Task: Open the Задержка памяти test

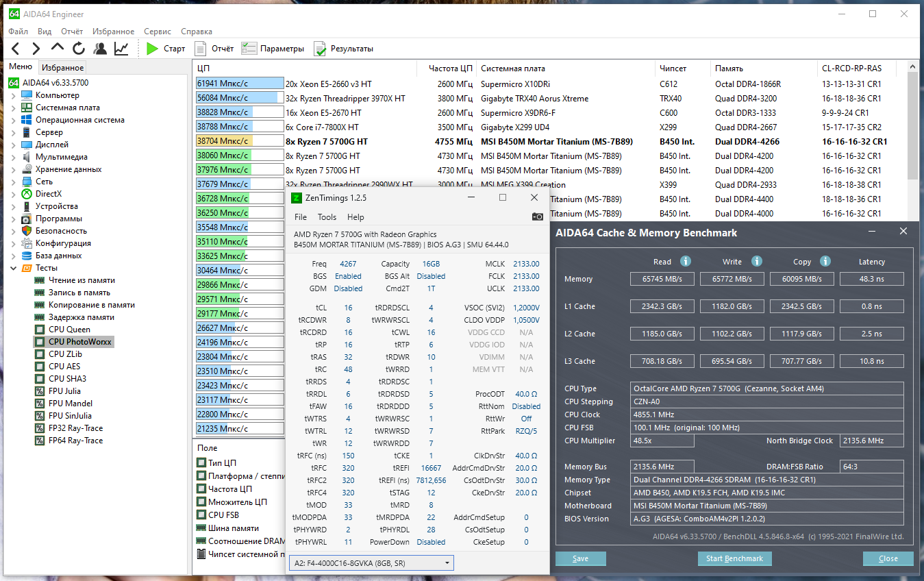Action: [x=82, y=317]
